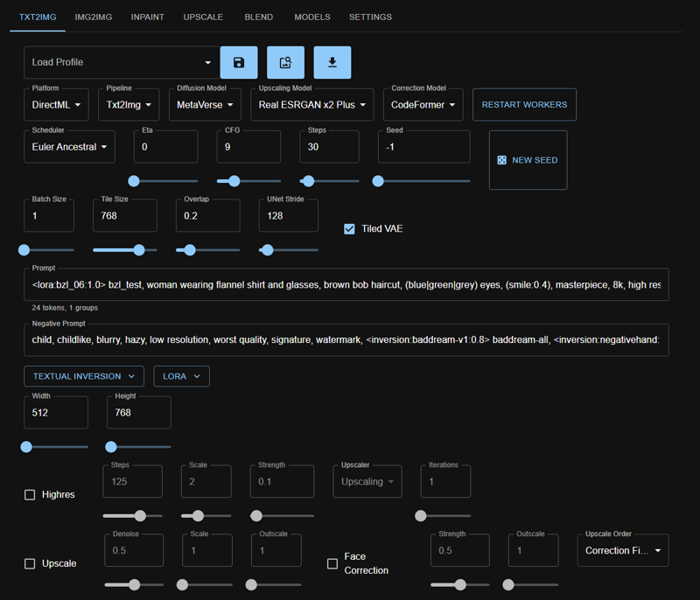This screenshot has height=600, width=700.
Task: Click the Eta slider handle
Action: pos(134,181)
